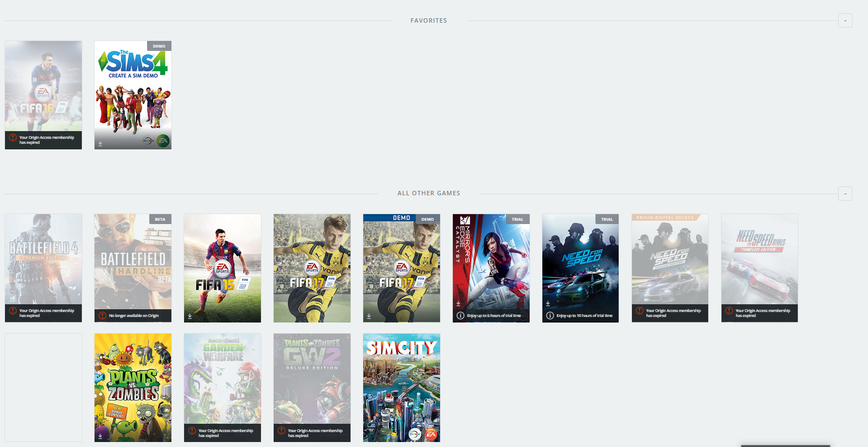Click the membership expired message on Garden Warfare
868x447 pixels.
226,433
